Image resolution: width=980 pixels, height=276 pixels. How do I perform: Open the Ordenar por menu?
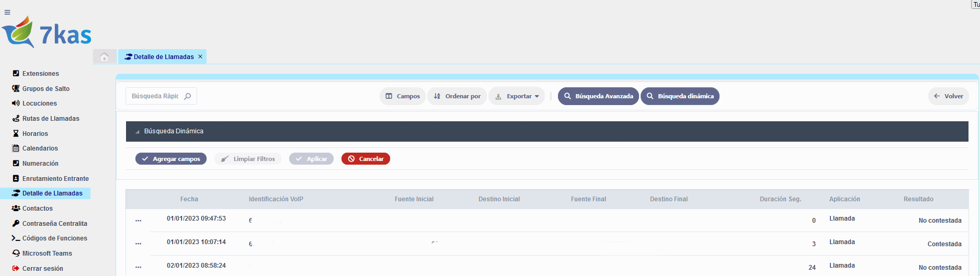point(457,96)
